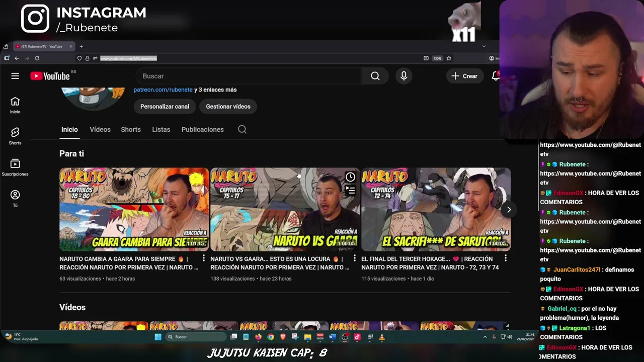644x362 pixels.
Task: Open NARUTO CAMBIA A GAARA PARA SIEMPRE title
Action: pyautogui.click(x=129, y=263)
